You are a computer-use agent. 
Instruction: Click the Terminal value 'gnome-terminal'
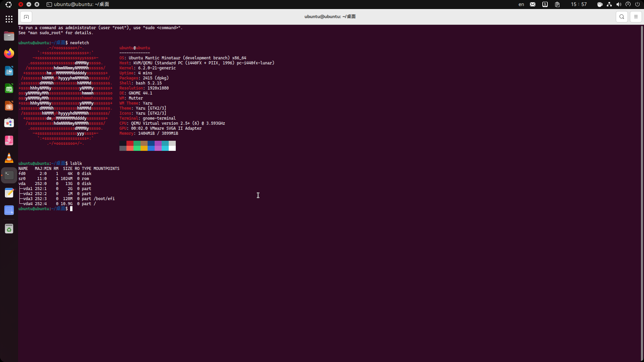click(x=159, y=118)
